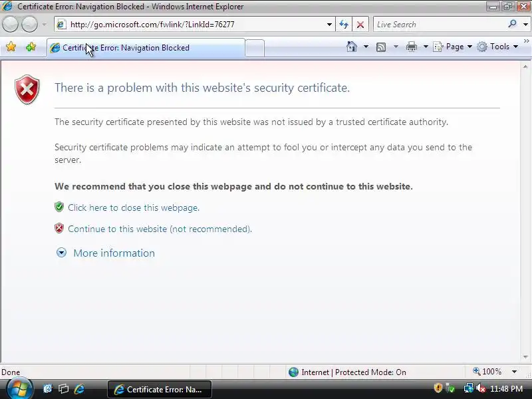Click the Add to Favorites icon

click(x=31, y=47)
